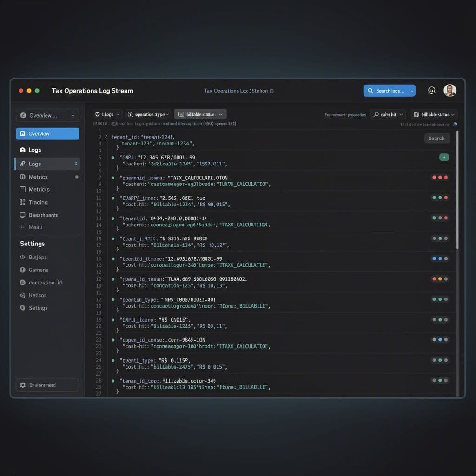This screenshot has height=476, width=476.
Task: Open the notifications bell icon
Action: pos(431,91)
